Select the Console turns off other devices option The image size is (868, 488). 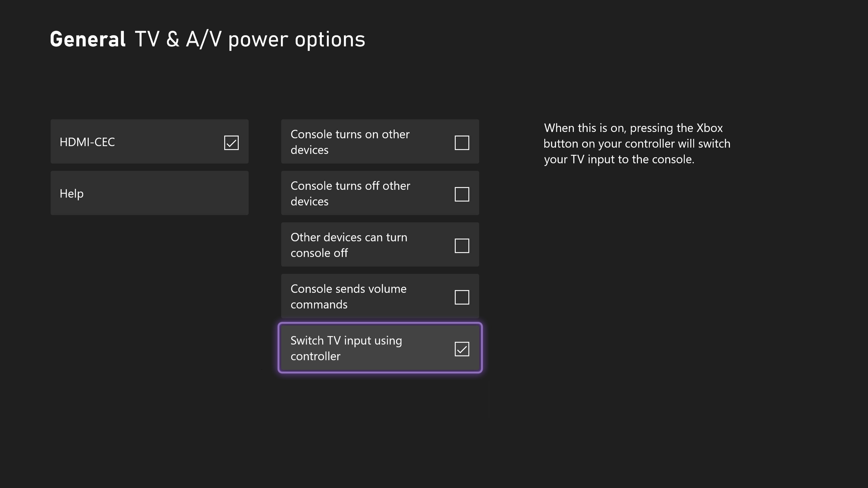coord(380,193)
